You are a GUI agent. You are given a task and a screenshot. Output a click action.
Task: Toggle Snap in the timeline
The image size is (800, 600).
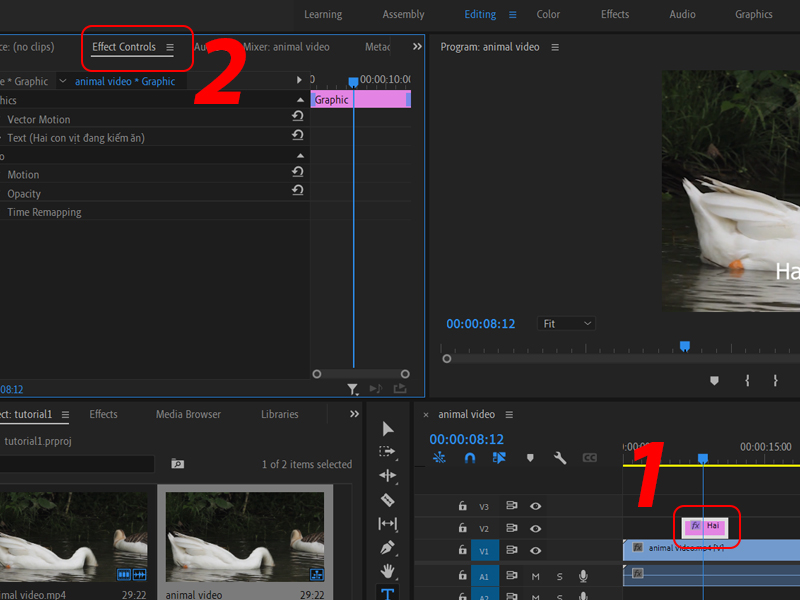click(x=470, y=457)
